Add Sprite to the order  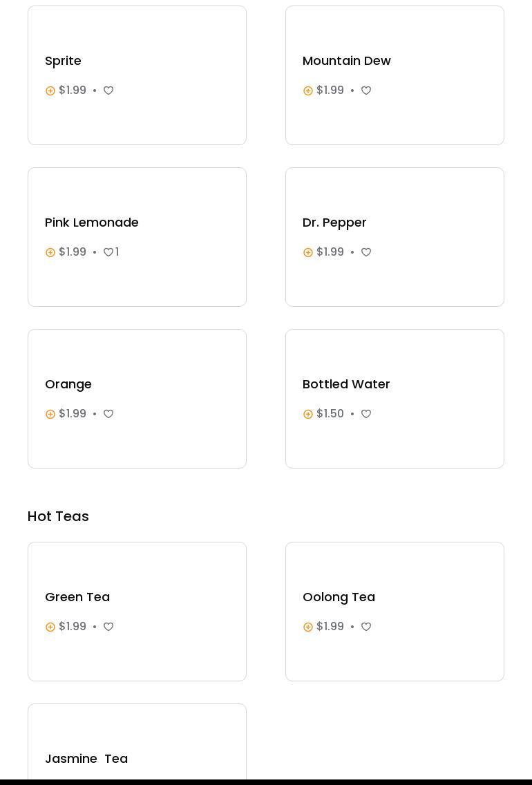coord(50,91)
